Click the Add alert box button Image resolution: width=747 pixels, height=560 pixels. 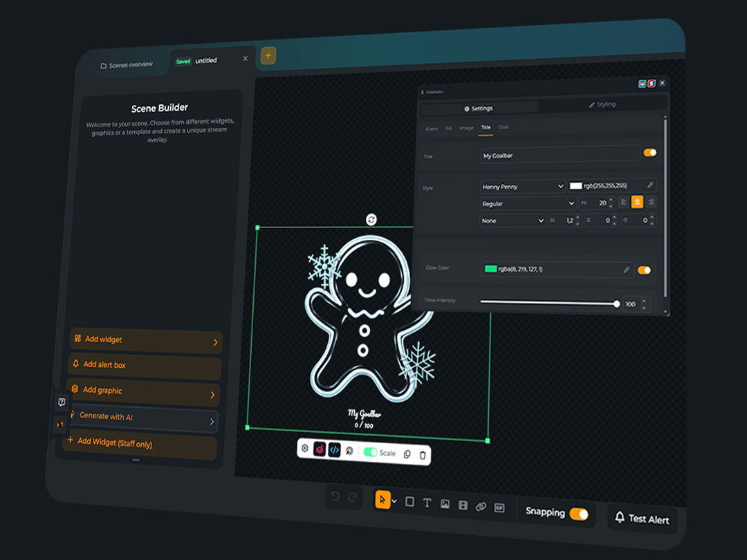coord(145,366)
